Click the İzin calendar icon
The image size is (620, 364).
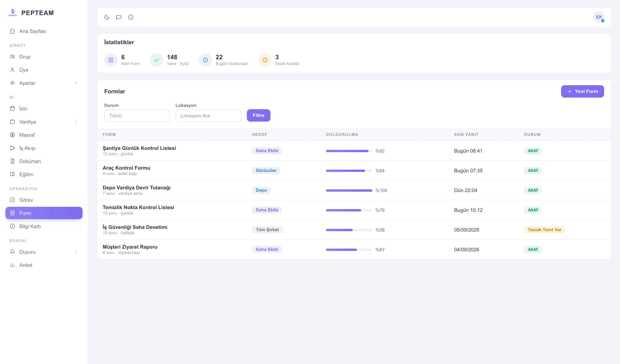(x=12, y=108)
